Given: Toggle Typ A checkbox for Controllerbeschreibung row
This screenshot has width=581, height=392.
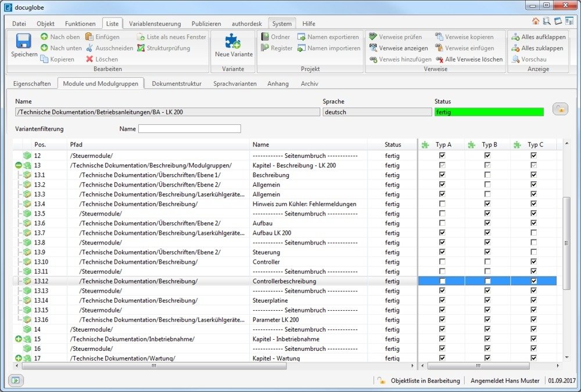Looking at the screenshot, I should click(442, 281).
